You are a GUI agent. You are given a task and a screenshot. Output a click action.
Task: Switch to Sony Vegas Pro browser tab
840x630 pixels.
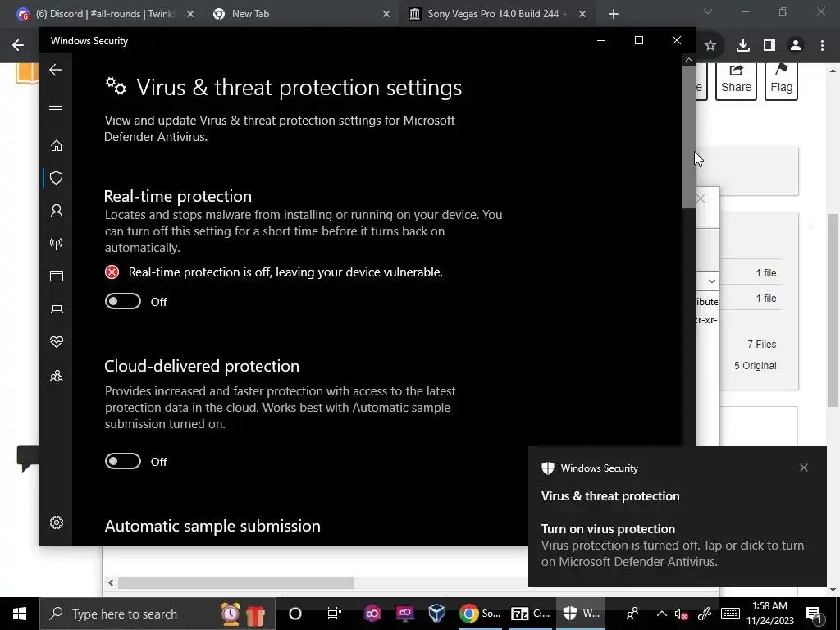click(x=493, y=14)
